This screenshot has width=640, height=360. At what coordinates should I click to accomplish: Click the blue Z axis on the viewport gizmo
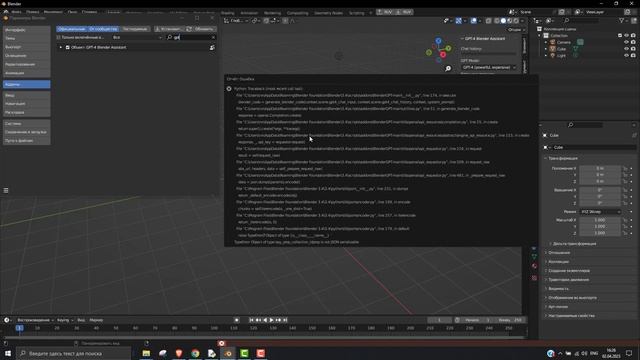438,41
